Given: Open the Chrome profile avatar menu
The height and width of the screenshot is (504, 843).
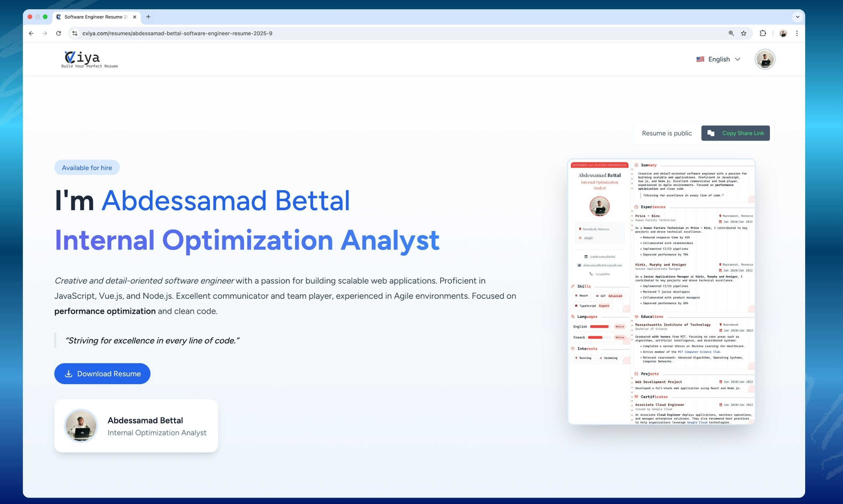Looking at the screenshot, I should coord(783,33).
